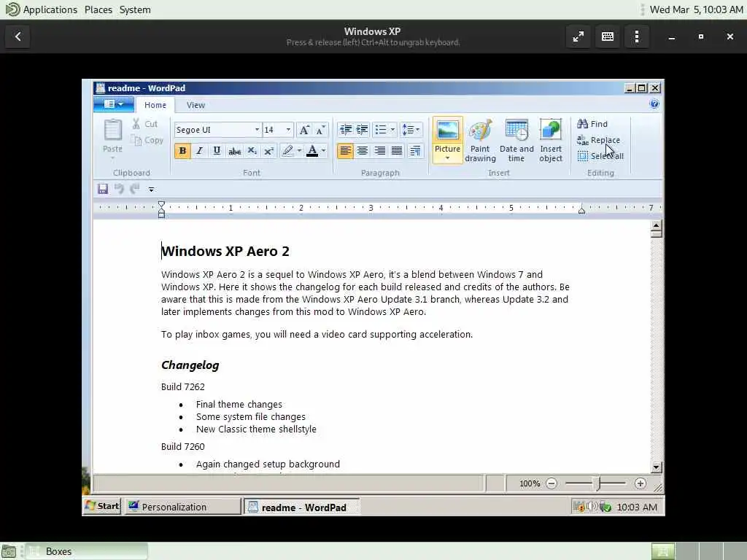The width and height of the screenshot is (747, 560).
Task: Click Find in Editing group
Action: [x=592, y=124]
